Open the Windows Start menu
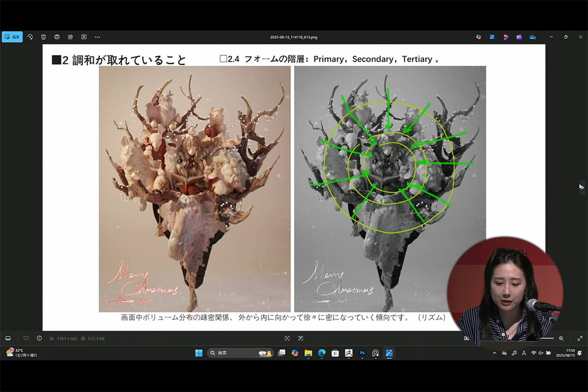 [199, 353]
